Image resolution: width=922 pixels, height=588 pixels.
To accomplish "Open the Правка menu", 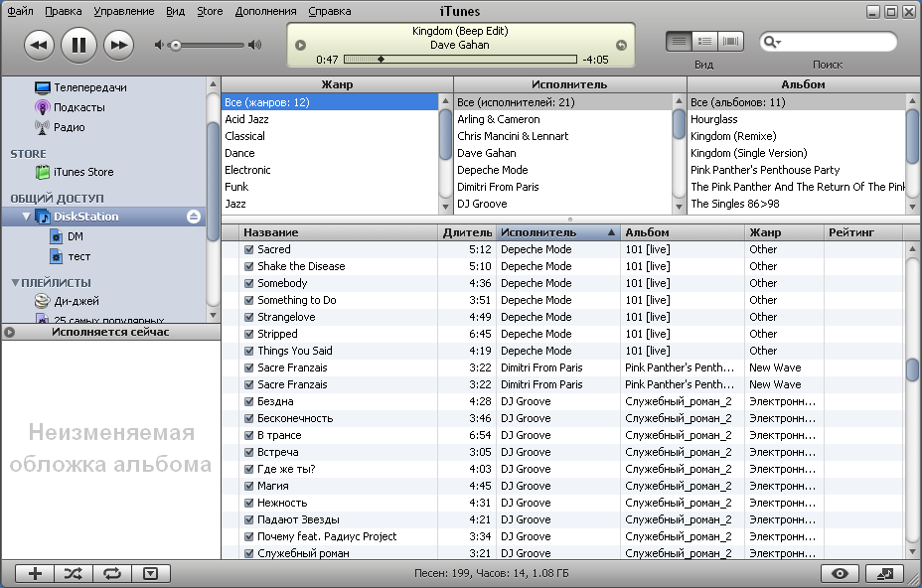I will tap(63, 11).
